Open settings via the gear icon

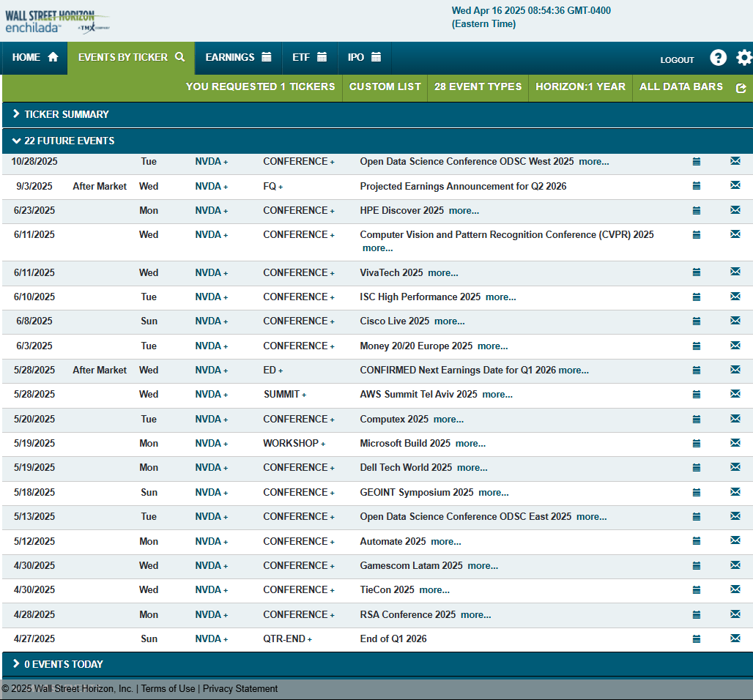click(x=744, y=59)
